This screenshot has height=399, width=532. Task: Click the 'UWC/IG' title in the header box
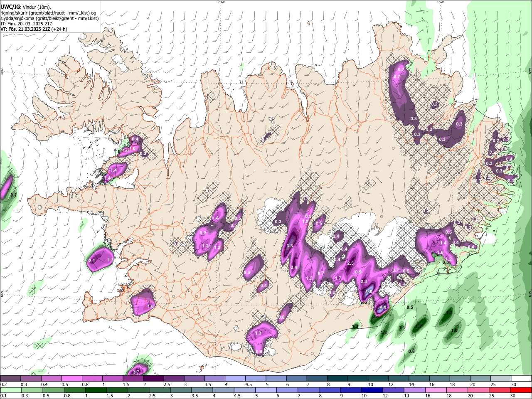[10, 7]
